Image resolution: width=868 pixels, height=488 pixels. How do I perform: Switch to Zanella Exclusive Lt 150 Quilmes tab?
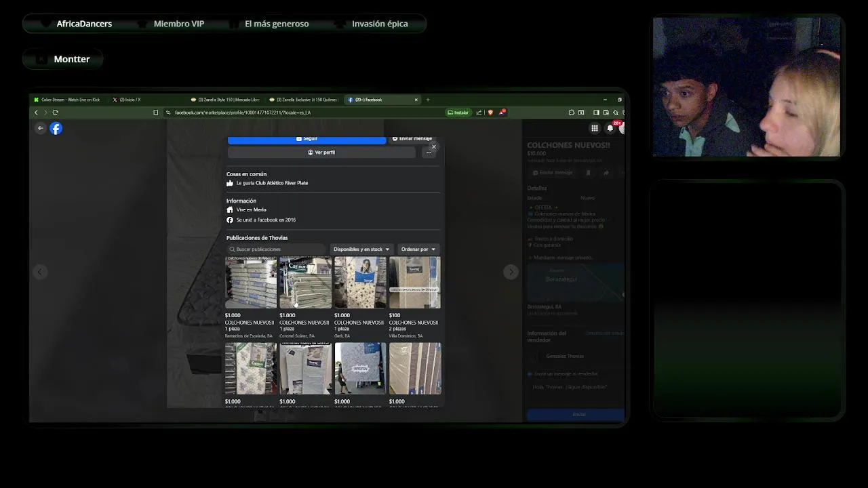(304, 100)
